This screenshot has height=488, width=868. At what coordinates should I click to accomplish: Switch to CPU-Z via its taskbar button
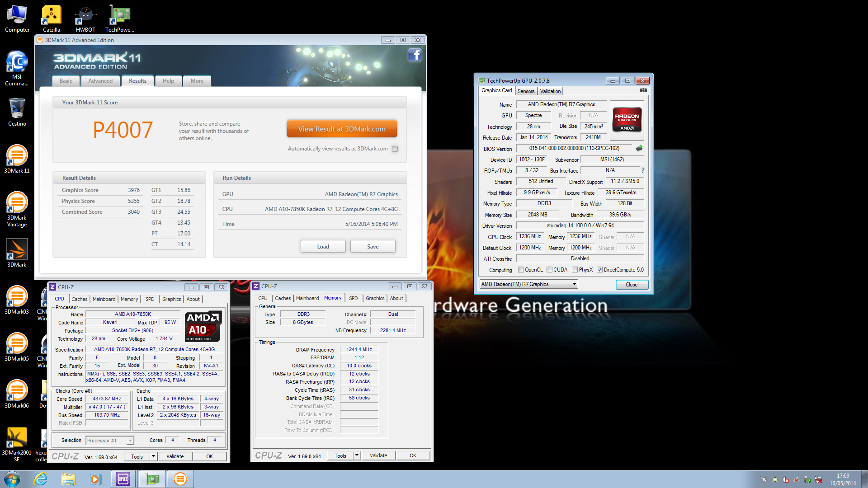click(x=123, y=479)
